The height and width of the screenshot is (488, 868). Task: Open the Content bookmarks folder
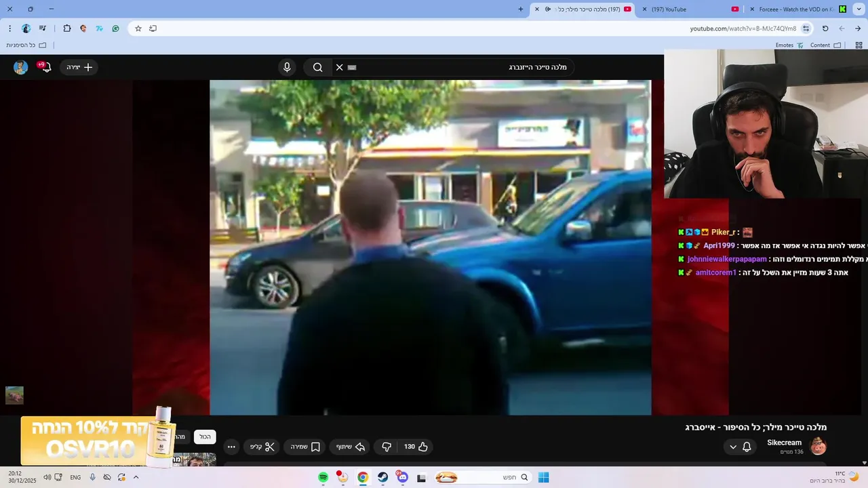[x=825, y=45]
